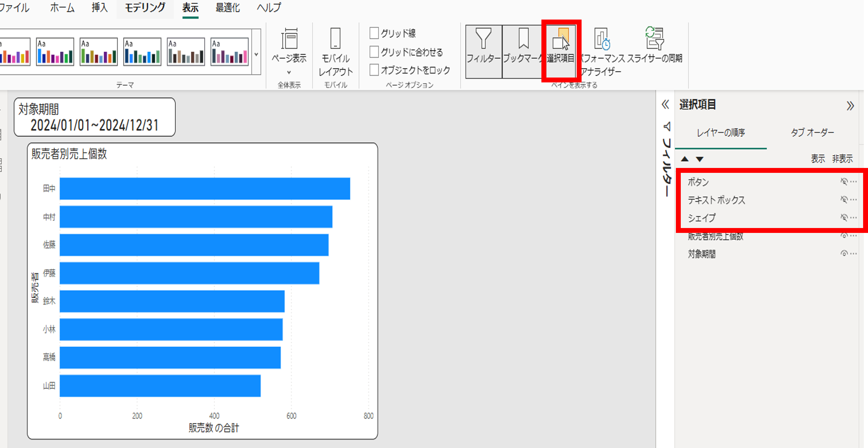Viewport: 868px width, 448px height.
Task: Switch to レイヤーの順序 tab
Action: point(721,133)
